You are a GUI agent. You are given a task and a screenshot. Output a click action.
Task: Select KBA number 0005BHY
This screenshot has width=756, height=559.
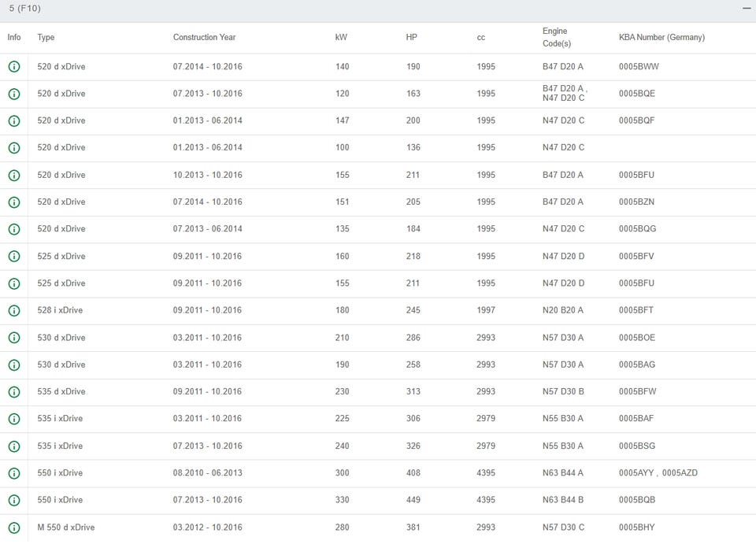637,528
